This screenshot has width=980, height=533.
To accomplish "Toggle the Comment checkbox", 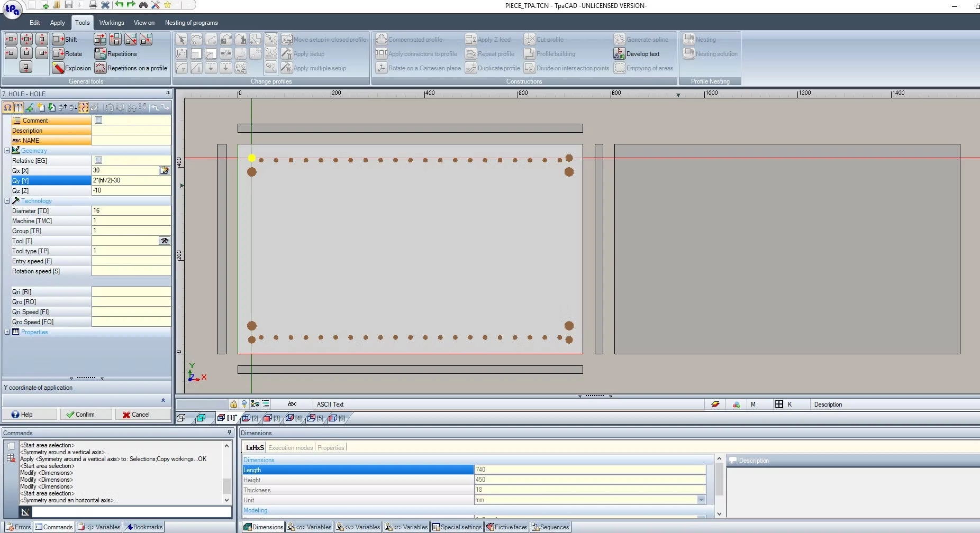I will (98, 121).
